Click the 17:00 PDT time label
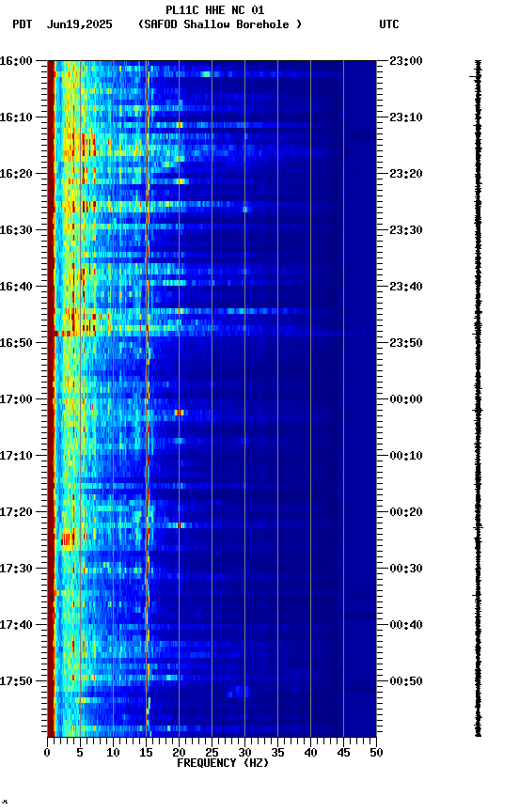Image resolution: width=519 pixels, height=812 pixels. pyautogui.click(x=16, y=399)
